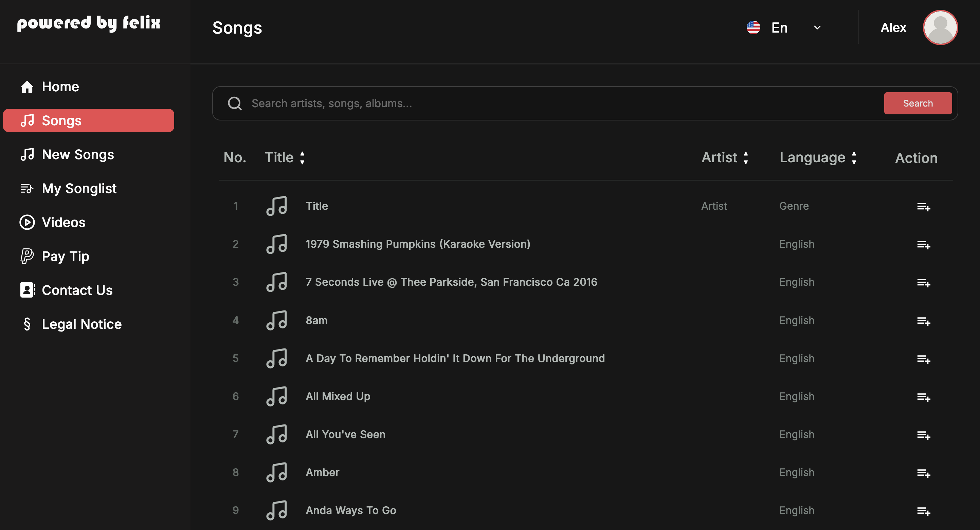Sort songs by Title column arrows
The height and width of the screenshot is (530, 980).
(x=303, y=158)
